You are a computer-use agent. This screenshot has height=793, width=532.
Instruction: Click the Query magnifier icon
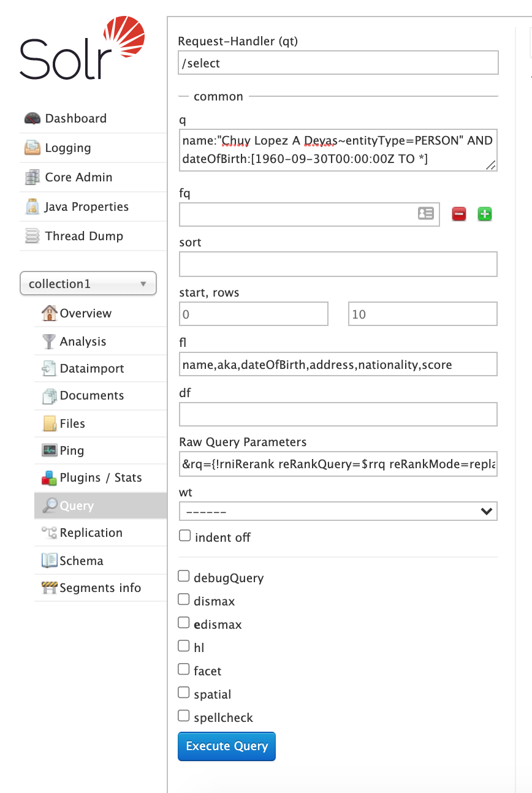point(49,506)
